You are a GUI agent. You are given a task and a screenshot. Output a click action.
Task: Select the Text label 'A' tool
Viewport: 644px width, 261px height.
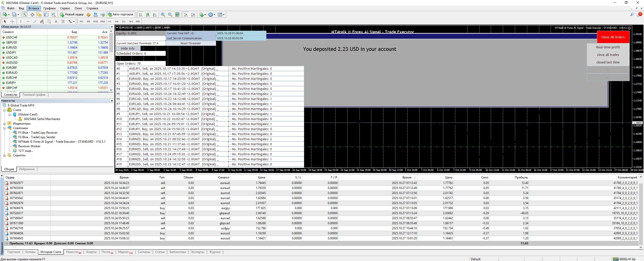[56, 21]
